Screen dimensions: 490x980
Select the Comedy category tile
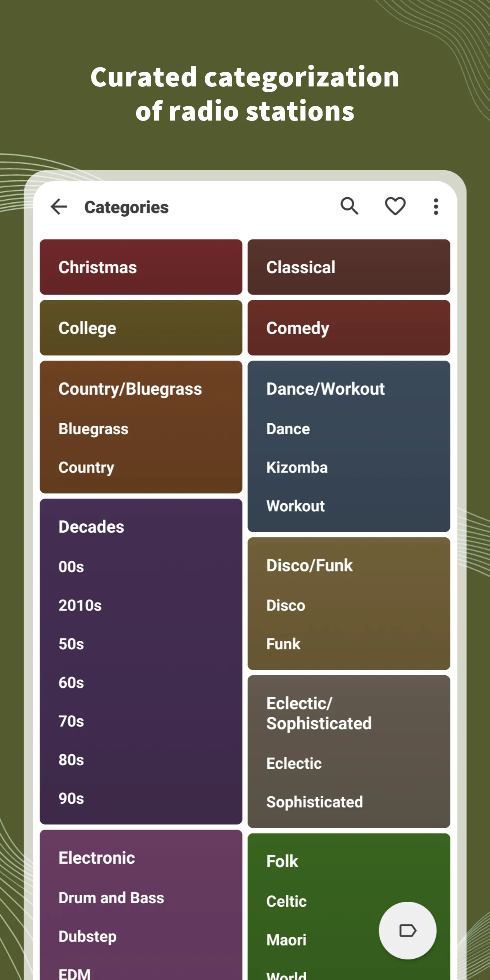[x=349, y=328]
